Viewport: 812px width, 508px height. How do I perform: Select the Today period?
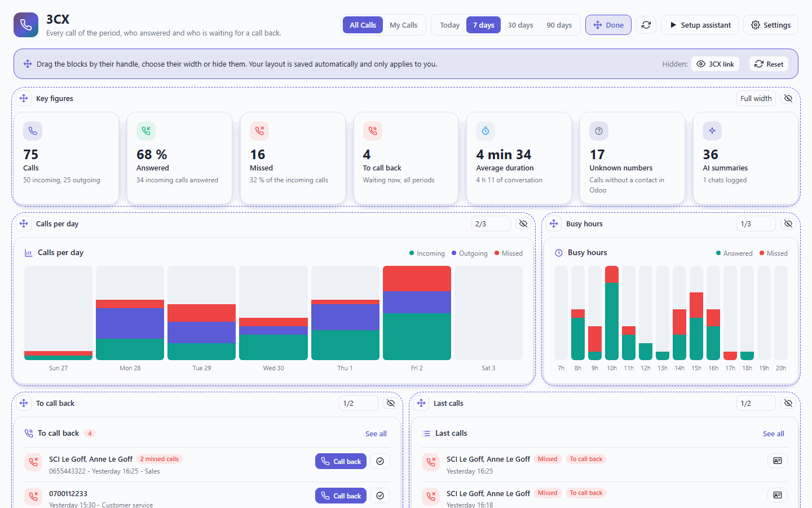point(449,25)
